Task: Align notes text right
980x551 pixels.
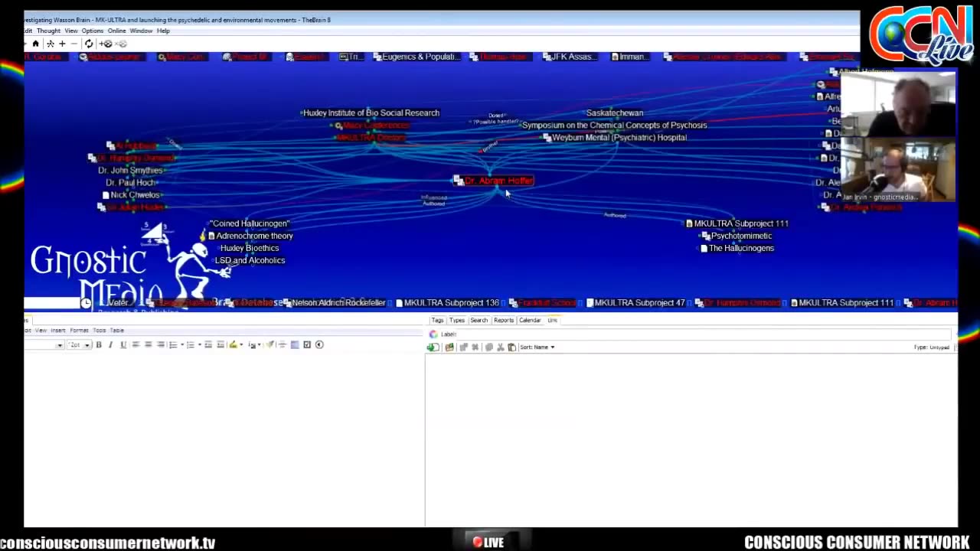Action: pyautogui.click(x=161, y=344)
